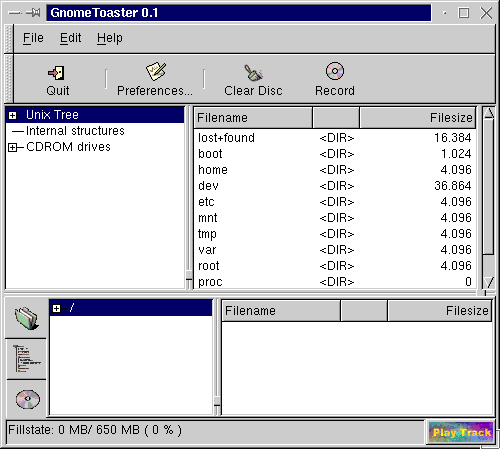Open Preferences from the toolbar
The image size is (500, 449).
155,71
